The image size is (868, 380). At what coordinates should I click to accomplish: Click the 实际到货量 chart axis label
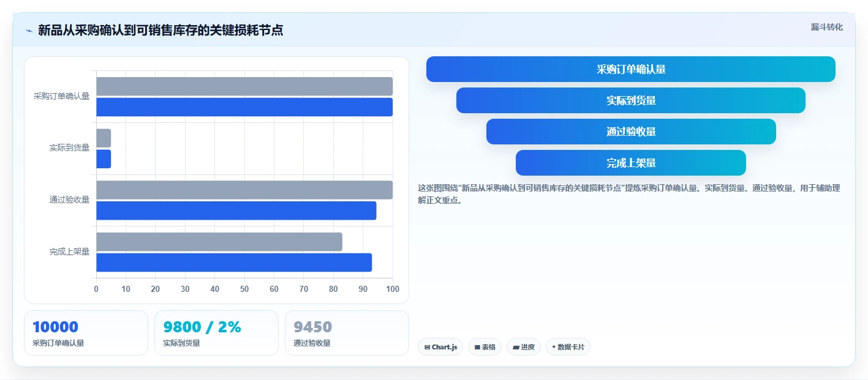(x=70, y=147)
